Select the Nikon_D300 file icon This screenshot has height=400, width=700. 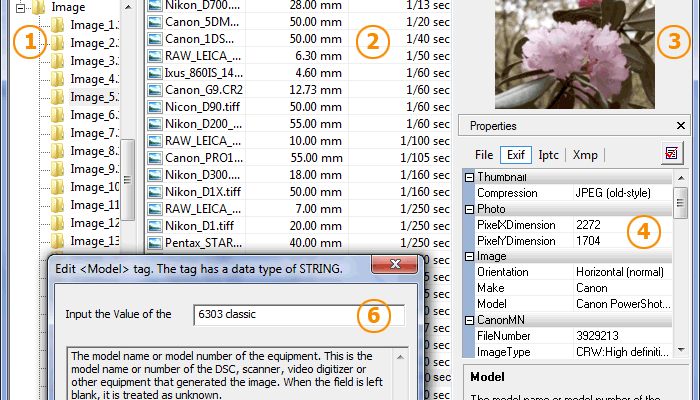(155, 175)
